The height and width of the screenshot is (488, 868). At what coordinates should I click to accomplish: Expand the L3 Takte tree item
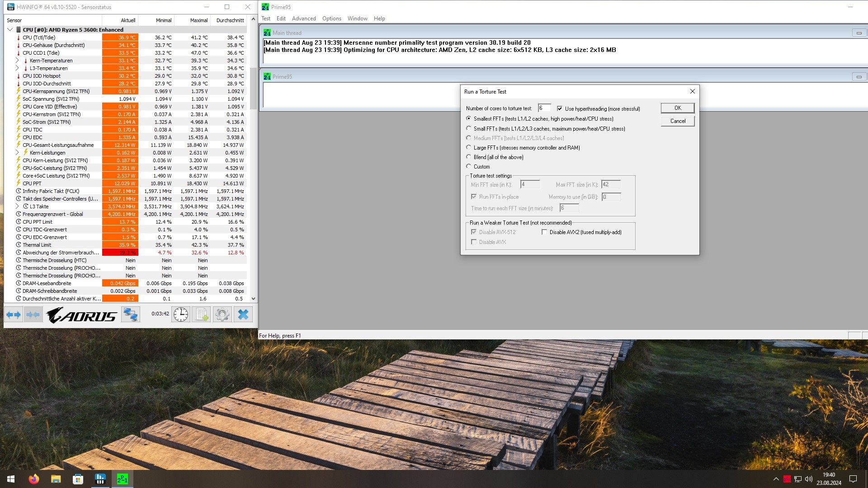pyautogui.click(x=17, y=206)
